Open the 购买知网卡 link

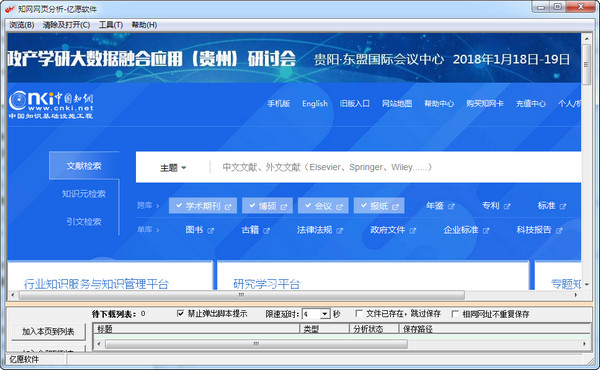[x=485, y=103]
